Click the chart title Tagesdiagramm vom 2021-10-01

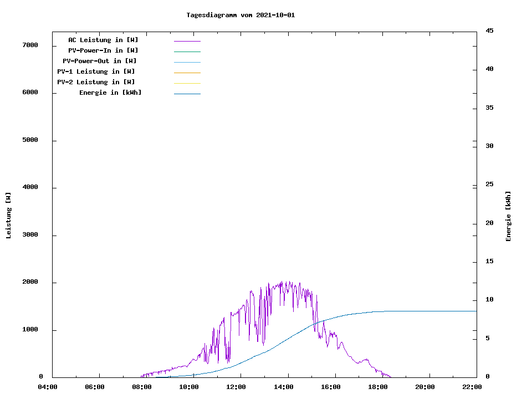click(241, 15)
